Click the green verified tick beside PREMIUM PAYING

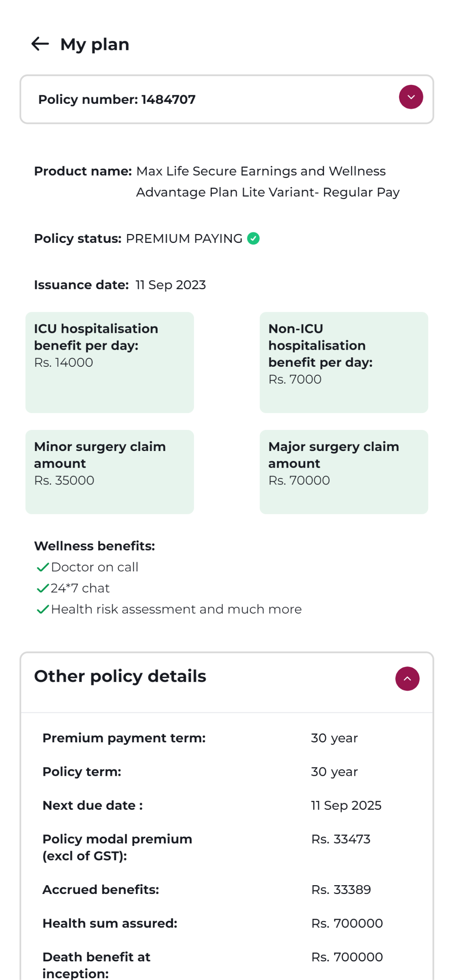[x=253, y=238]
